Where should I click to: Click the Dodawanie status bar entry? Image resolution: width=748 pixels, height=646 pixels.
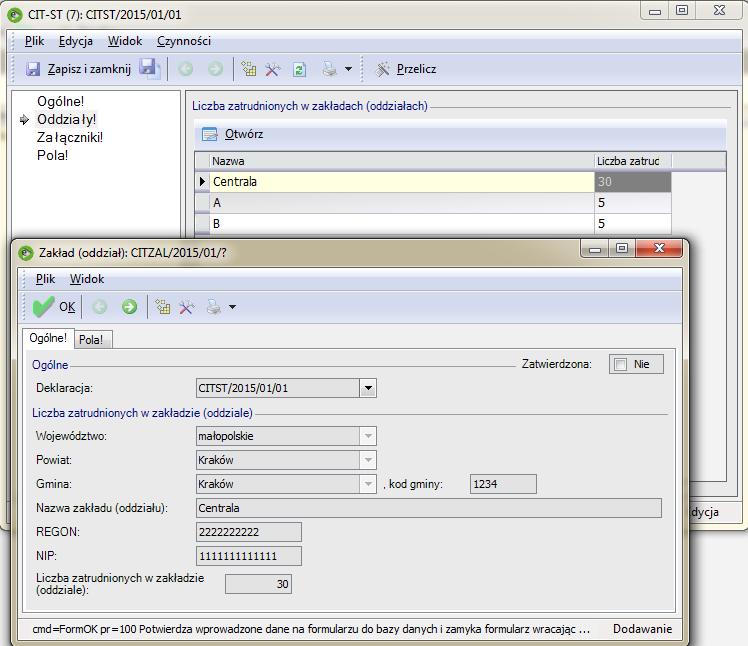tap(642, 629)
